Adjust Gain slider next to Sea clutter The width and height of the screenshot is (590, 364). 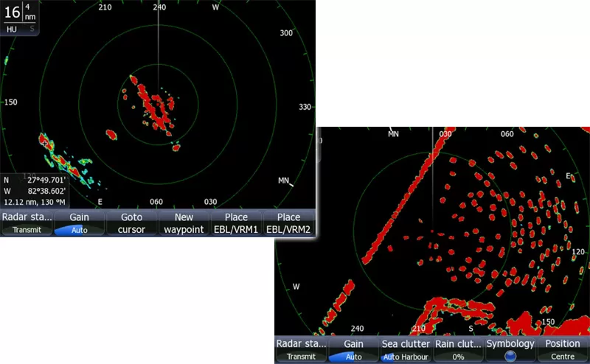pos(353,350)
